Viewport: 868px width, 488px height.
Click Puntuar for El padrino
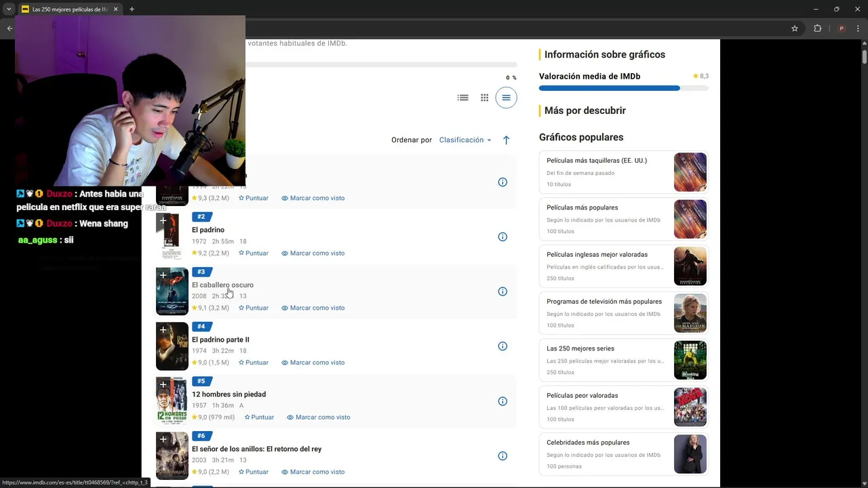point(254,253)
